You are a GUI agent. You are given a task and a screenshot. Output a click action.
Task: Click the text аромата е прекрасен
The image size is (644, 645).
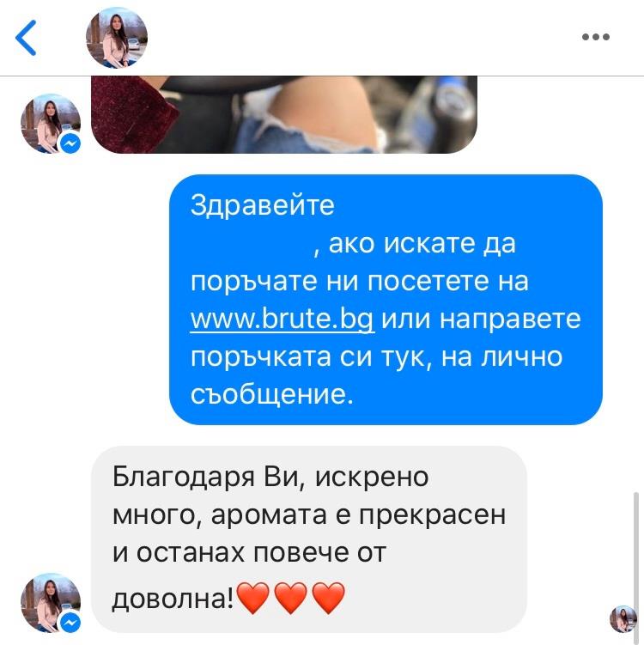coord(358,514)
